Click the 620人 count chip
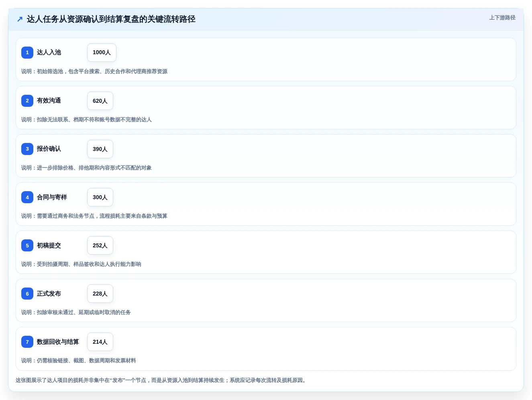The image size is (532, 400). [100, 101]
